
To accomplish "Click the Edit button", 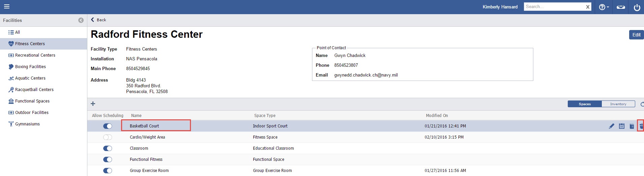I will 636,35.
